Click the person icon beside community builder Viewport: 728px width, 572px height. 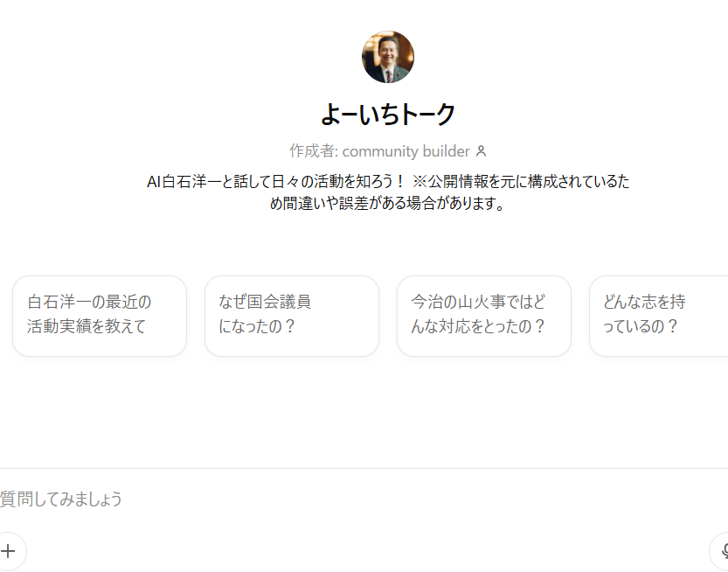[481, 151]
